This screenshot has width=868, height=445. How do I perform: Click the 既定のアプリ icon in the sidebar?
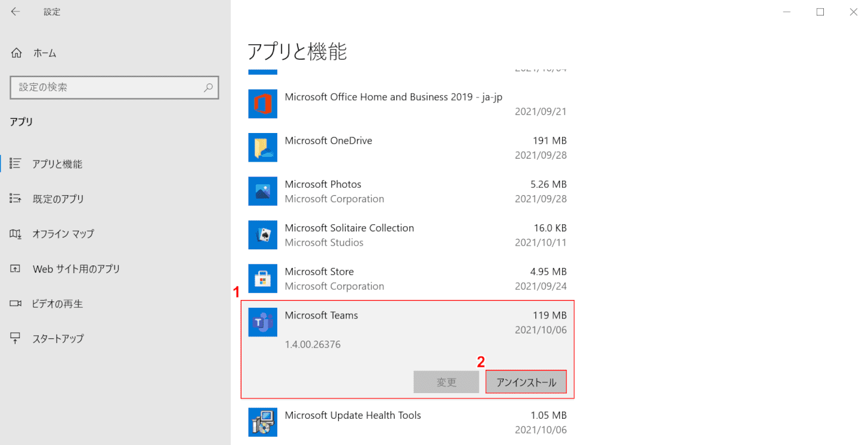point(16,198)
